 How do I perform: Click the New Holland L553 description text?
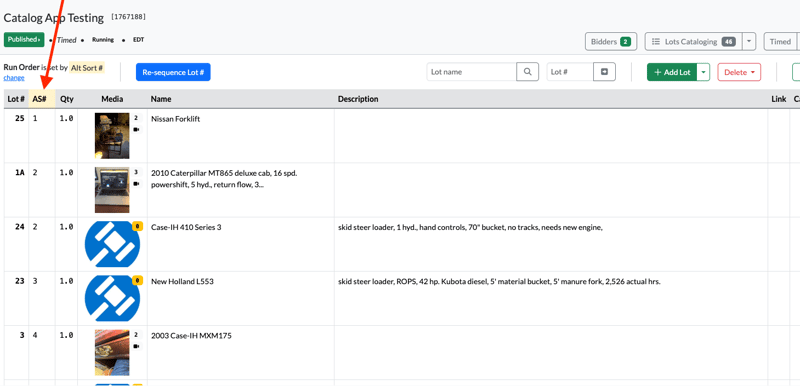(499, 281)
